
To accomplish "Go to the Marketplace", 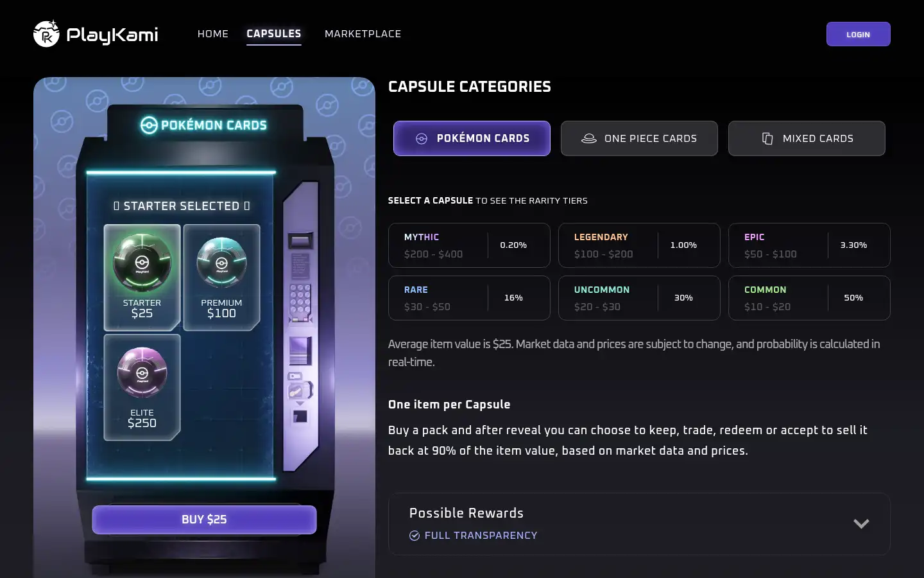I will click(x=363, y=34).
